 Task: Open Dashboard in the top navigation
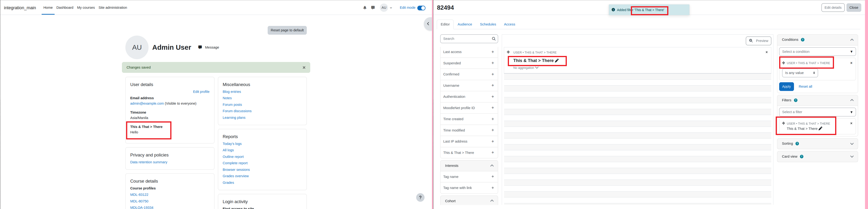[65, 8]
